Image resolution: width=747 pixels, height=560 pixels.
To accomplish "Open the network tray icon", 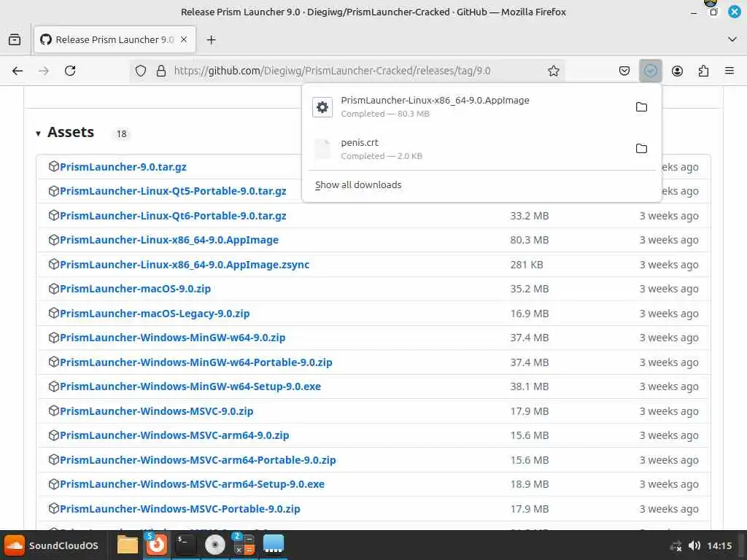I will coord(676,546).
